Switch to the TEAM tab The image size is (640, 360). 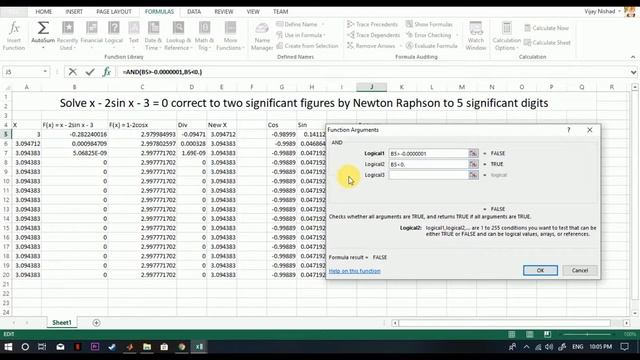coord(280,11)
